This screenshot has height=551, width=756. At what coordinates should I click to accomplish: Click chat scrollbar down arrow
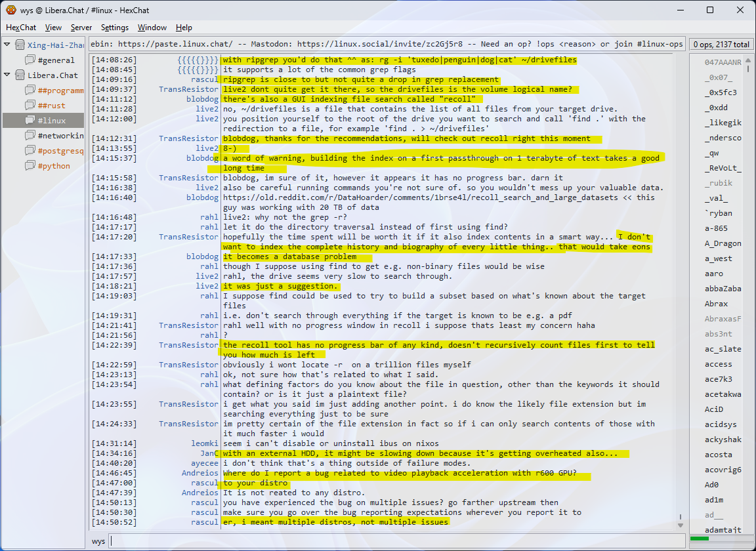680,525
